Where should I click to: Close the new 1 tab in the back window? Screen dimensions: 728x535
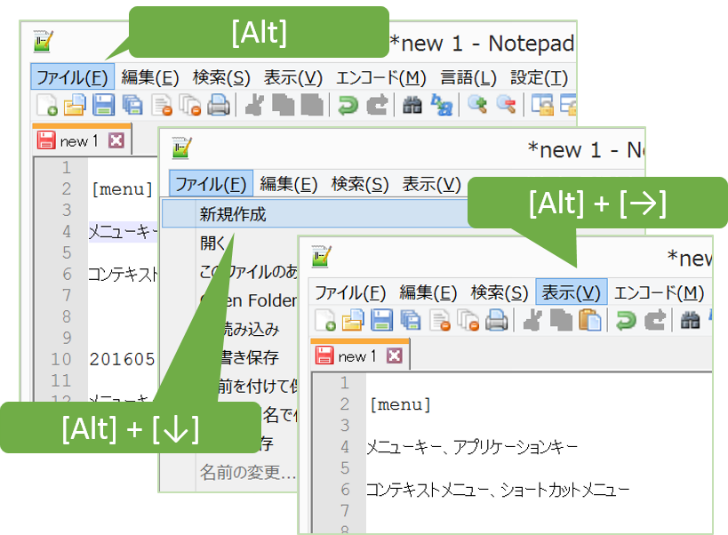pyautogui.click(x=116, y=140)
